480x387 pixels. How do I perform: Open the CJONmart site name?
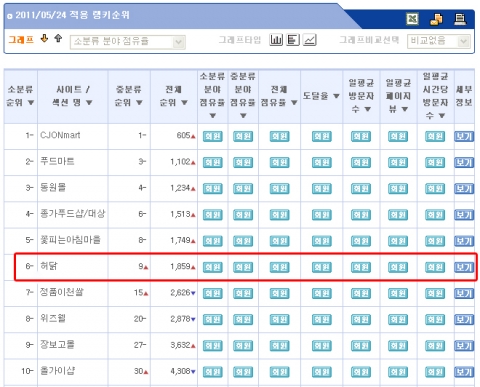pos(60,135)
